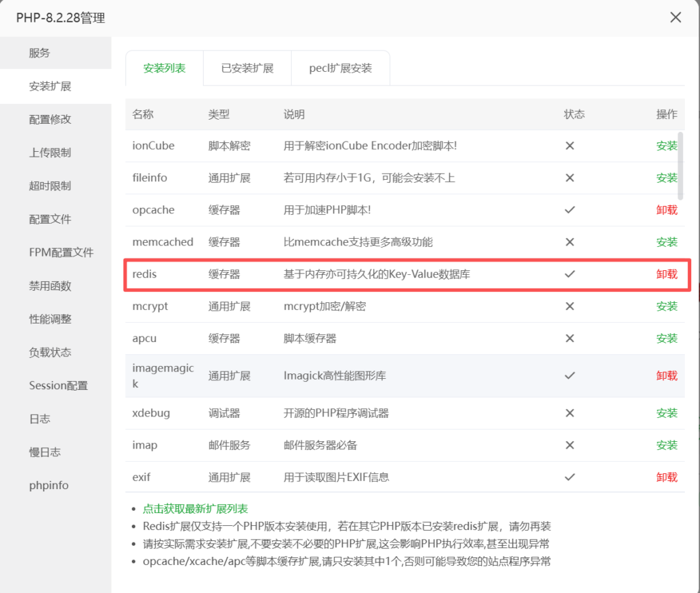Install the memcached extension

(x=667, y=241)
